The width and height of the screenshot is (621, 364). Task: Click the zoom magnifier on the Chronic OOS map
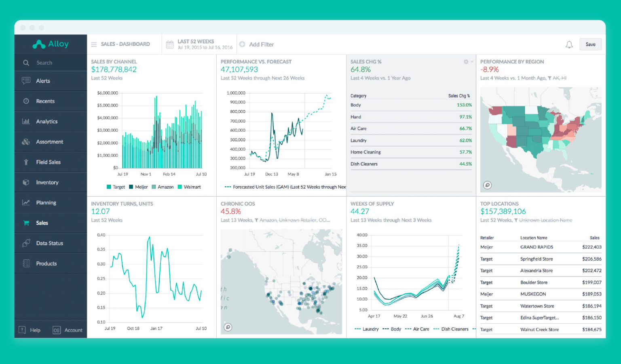228,327
